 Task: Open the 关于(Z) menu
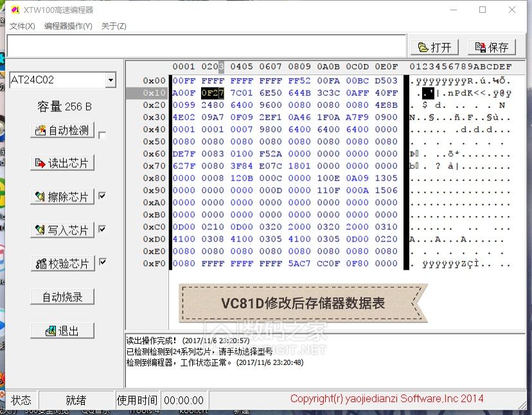click(112, 26)
